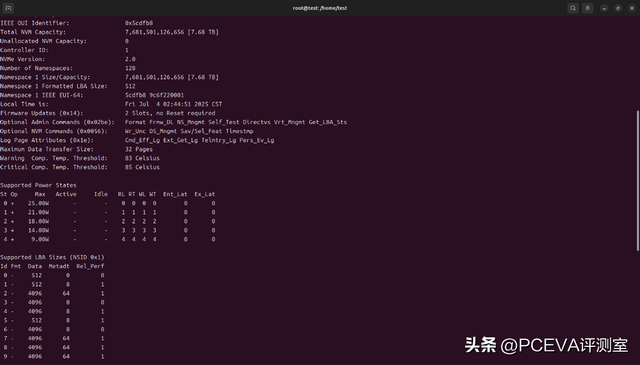The height and width of the screenshot is (365, 640).
Task: Click the 14.00W power state value
Action: [x=38, y=230]
